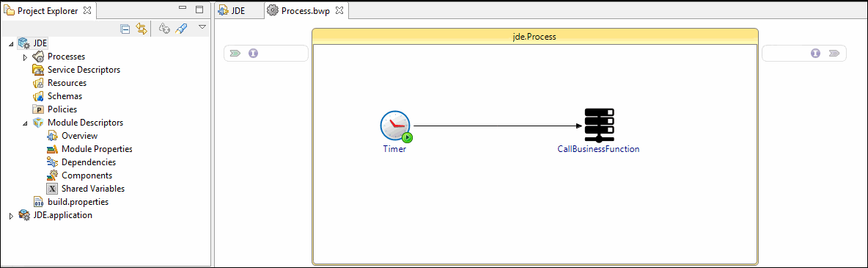Screen dimensions: 868x268
Task: Select Service Descriptors folder
Action: click(x=84, y=69)
